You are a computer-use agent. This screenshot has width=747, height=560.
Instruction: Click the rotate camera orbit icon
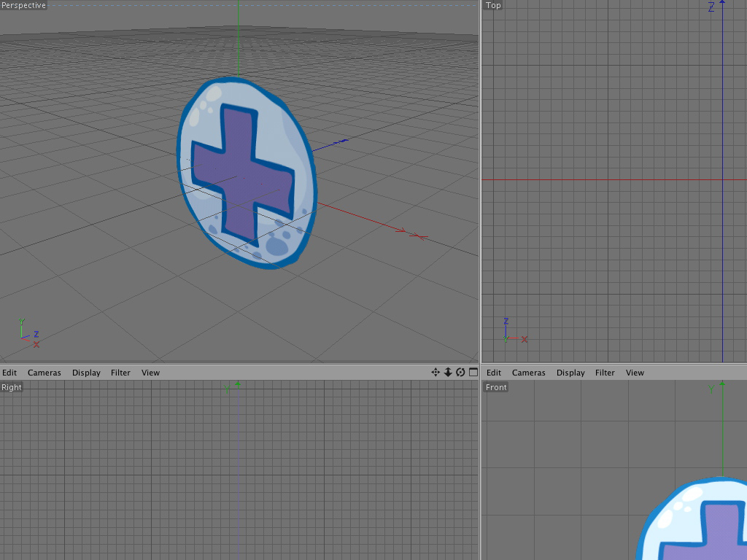pos(460,373)
